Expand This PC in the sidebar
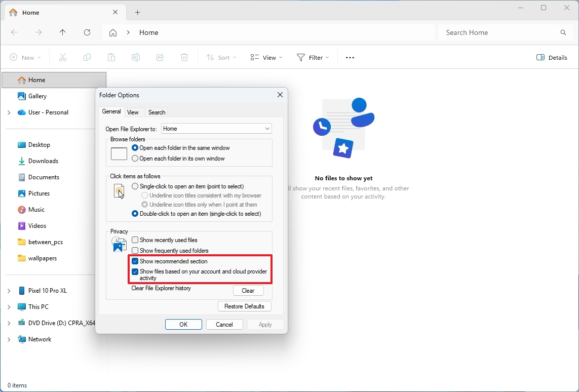The image size is (579, 392). 8,306
